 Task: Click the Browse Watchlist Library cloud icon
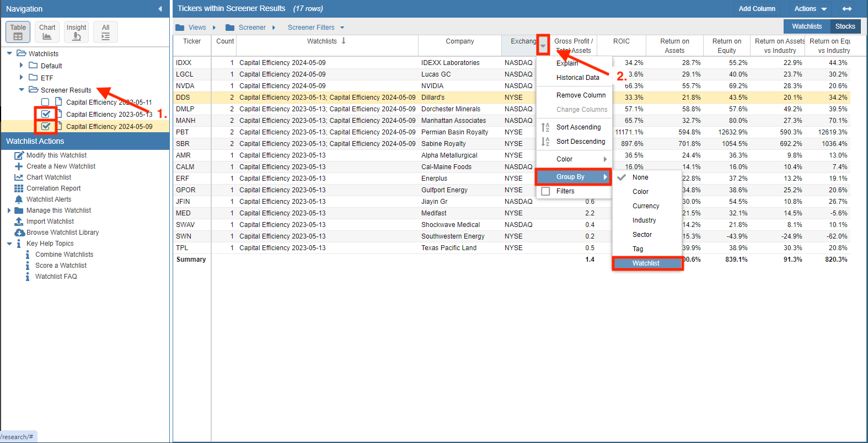click(x=19, y=233)
